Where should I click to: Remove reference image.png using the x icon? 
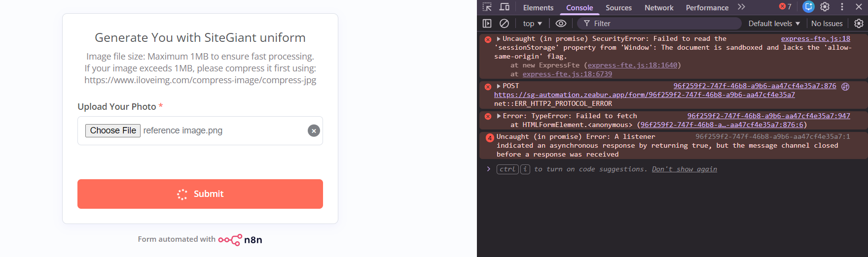(x=314, y=130)
